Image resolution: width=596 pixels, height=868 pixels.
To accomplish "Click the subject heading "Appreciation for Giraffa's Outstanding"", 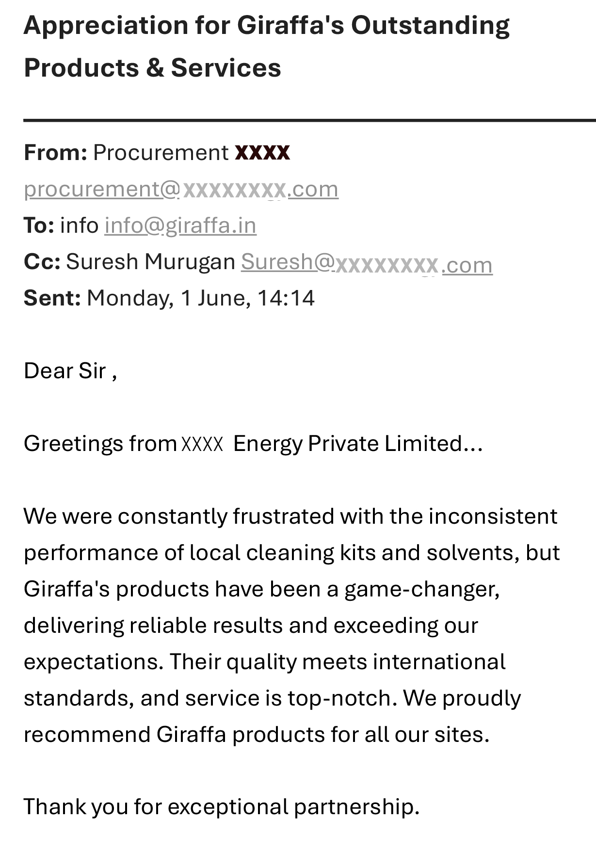I will click(x=267, y=25).
